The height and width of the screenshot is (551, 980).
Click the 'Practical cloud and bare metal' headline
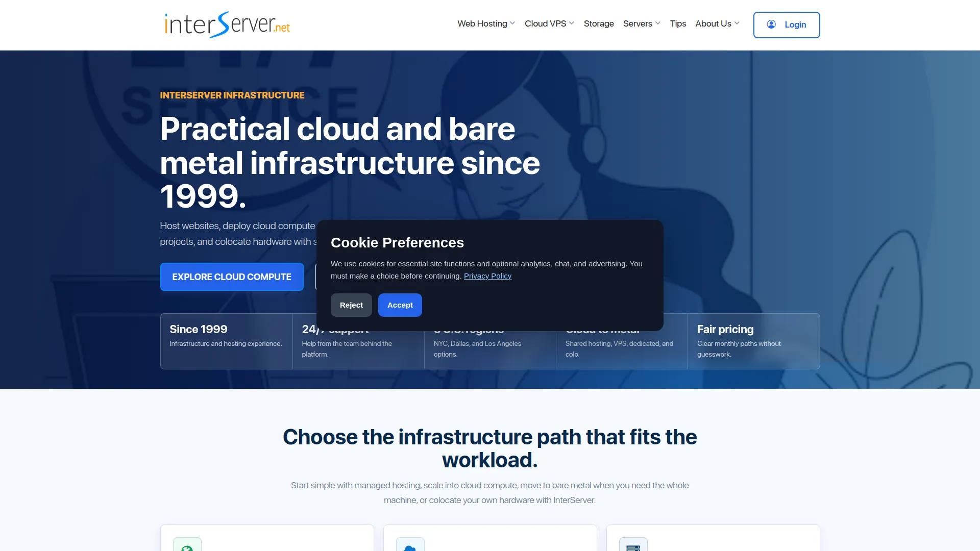coord(350,162)
